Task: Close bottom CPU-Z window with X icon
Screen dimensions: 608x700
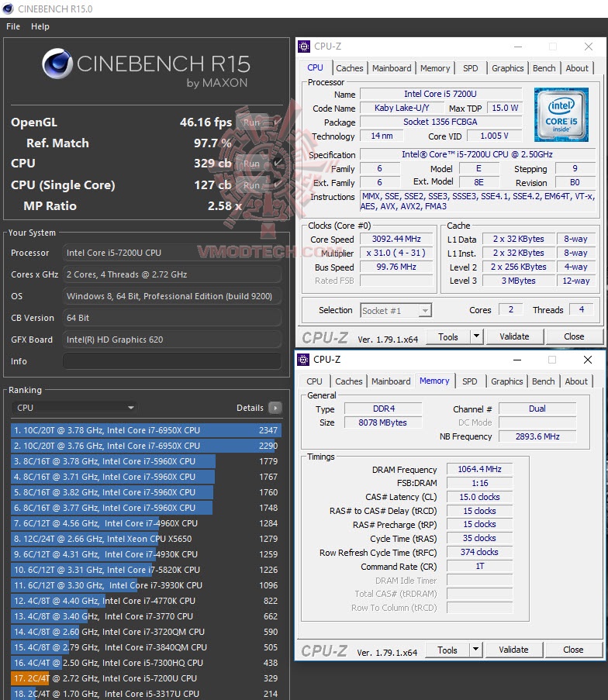Action: (588, 360)
